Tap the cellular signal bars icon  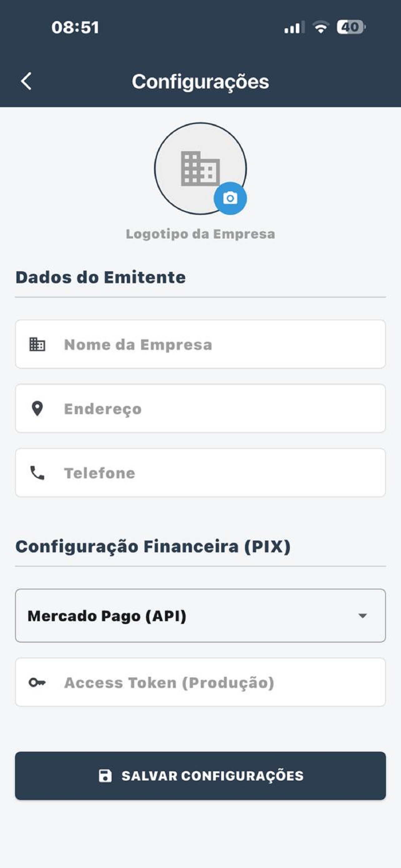tap(294, 27)
